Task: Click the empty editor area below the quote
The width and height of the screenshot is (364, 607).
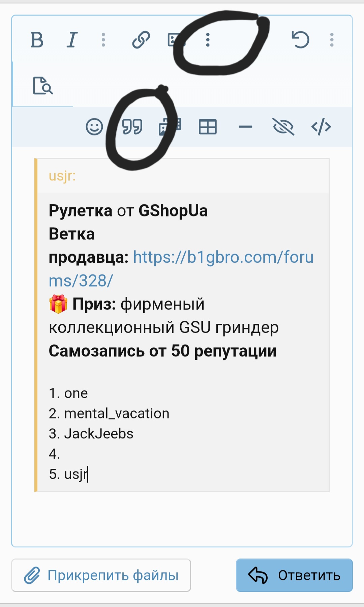Action: (x=182, y=519)
